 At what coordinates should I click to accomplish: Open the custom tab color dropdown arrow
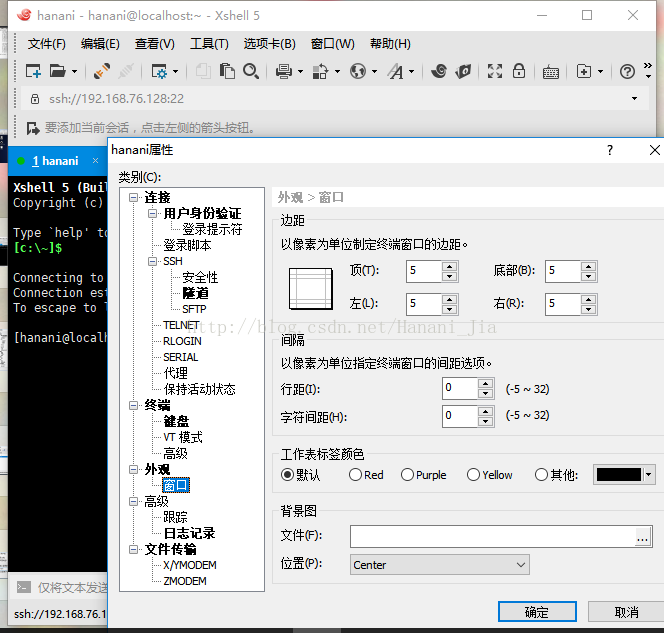point(649,475)
